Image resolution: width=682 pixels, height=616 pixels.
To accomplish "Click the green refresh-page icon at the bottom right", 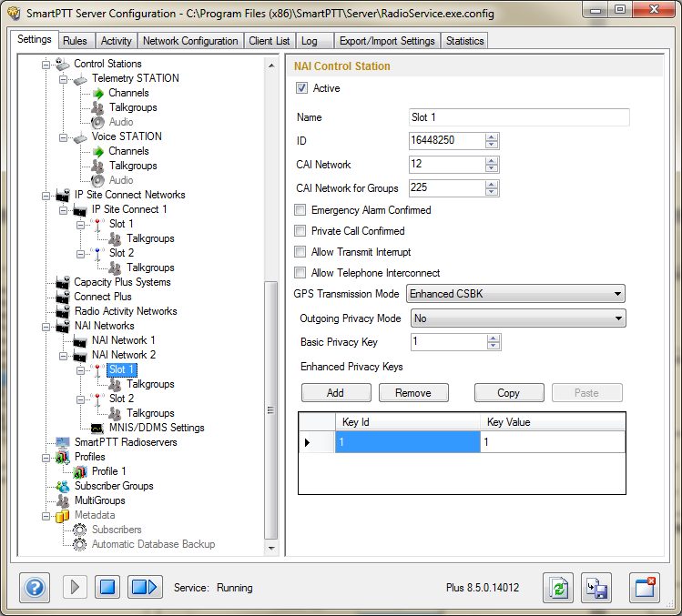I will click(558, 588).
